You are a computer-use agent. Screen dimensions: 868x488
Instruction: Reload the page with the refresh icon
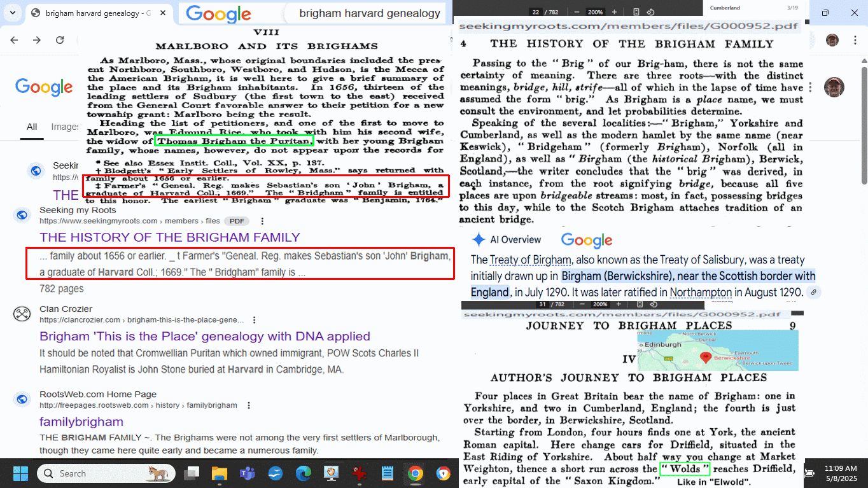coord(60,40)
